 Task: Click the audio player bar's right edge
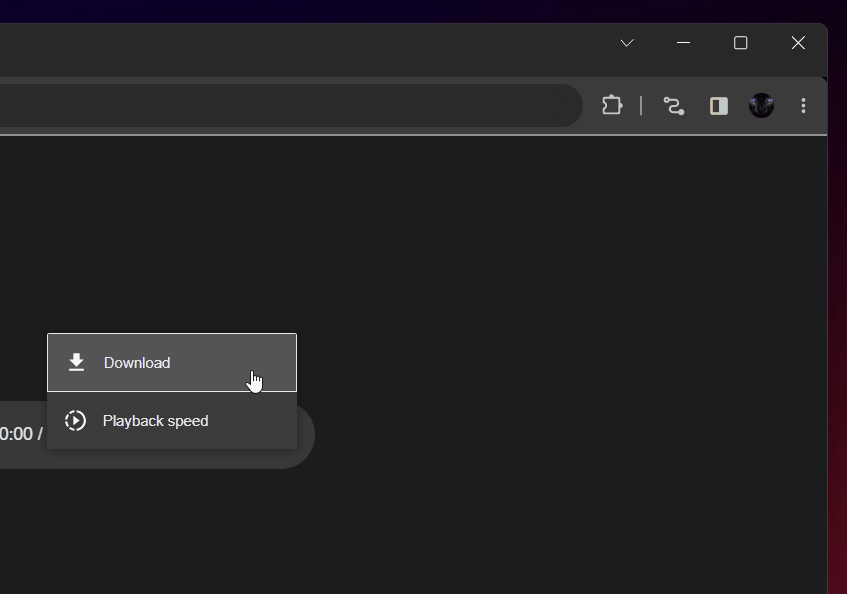(x=305, y=435)
